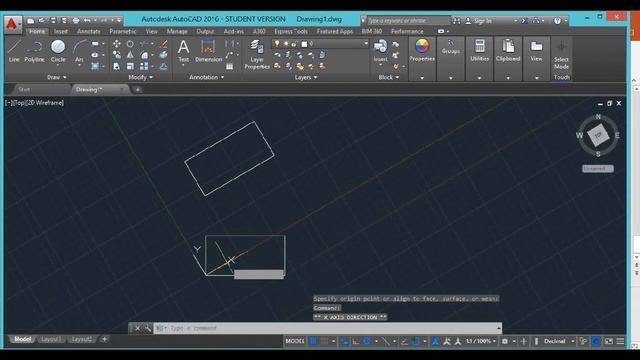Close the command line with X button
The width and height of the screenshot is (640, 360).
(137, 328)
